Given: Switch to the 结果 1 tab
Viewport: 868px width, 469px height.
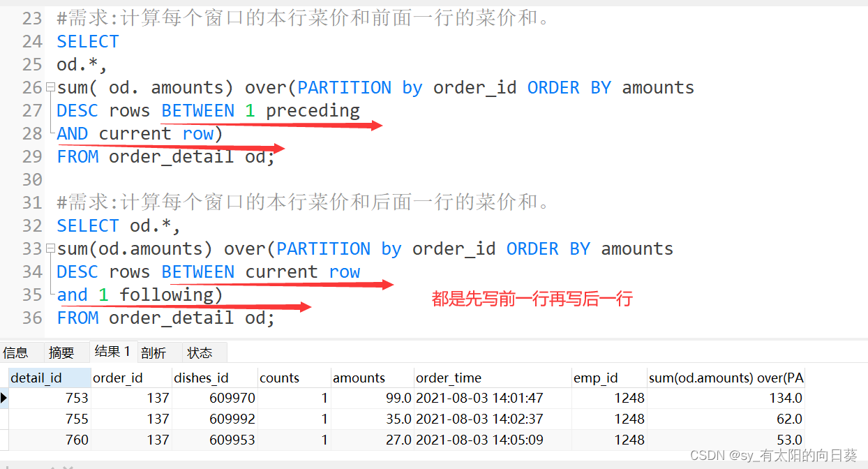Looking at the screenshot, I should (113, 351).
